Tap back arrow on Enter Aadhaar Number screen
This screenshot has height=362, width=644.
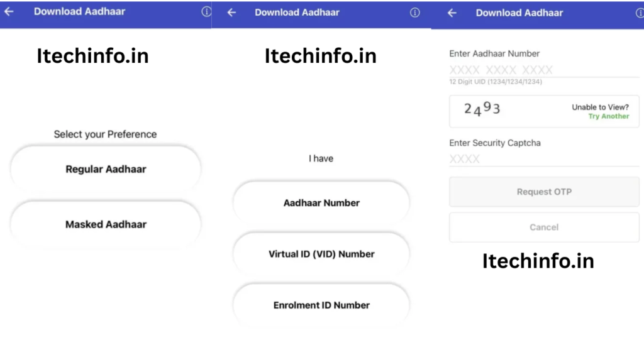tap(452, 13)
